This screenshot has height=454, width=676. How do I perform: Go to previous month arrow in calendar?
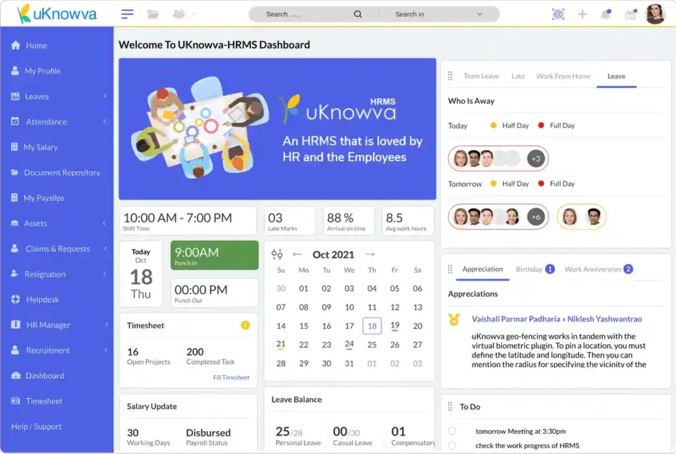[297, 255]
